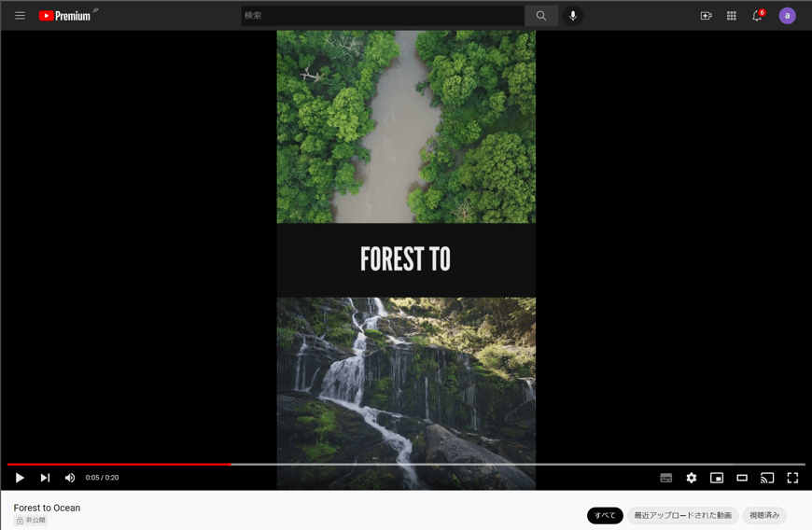Viewport: 812px width, 530px height.
Task: Mute the video volume
Action: tap(70, 478)
